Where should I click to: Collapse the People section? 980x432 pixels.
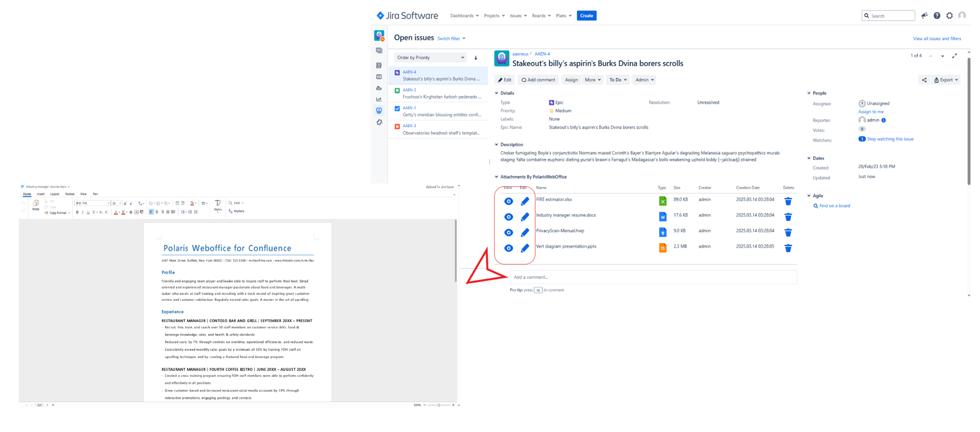[x=809, y=93]
